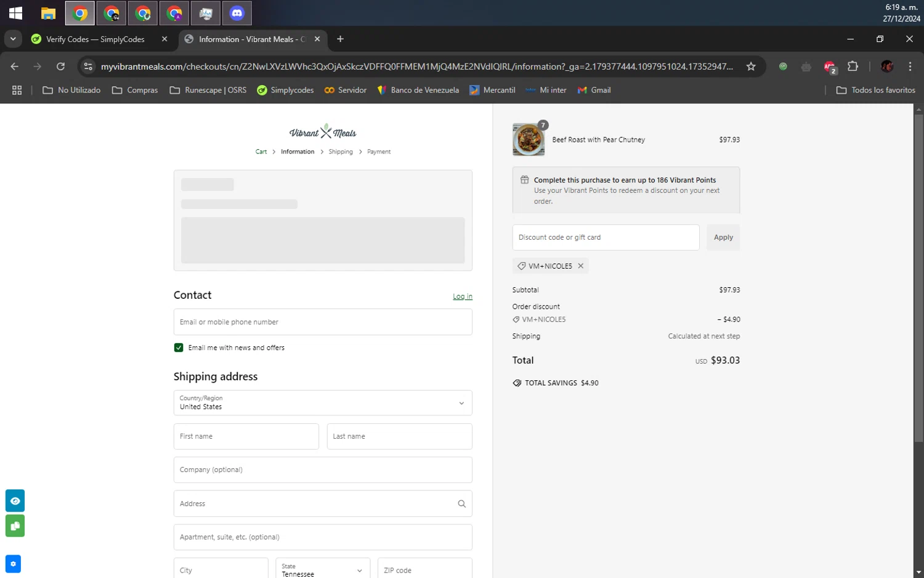Click the blue gear extension button
Viewport: 924px width, 578px height.
[13, 564]
